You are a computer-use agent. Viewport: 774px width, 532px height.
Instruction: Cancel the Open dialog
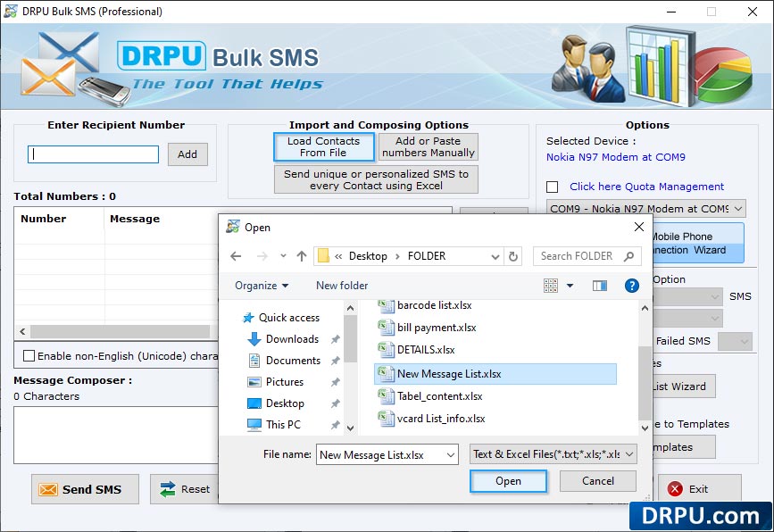pos(598,481)
